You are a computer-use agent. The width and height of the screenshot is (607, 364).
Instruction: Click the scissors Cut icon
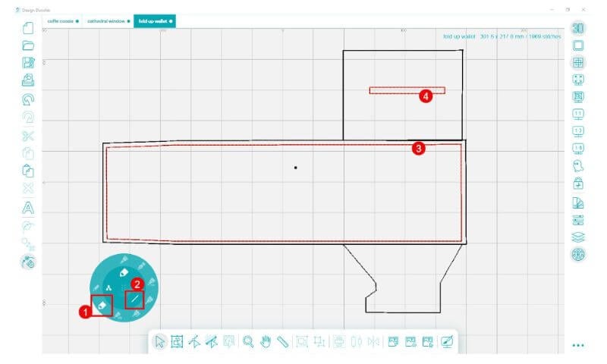click(x=29, y=136)
